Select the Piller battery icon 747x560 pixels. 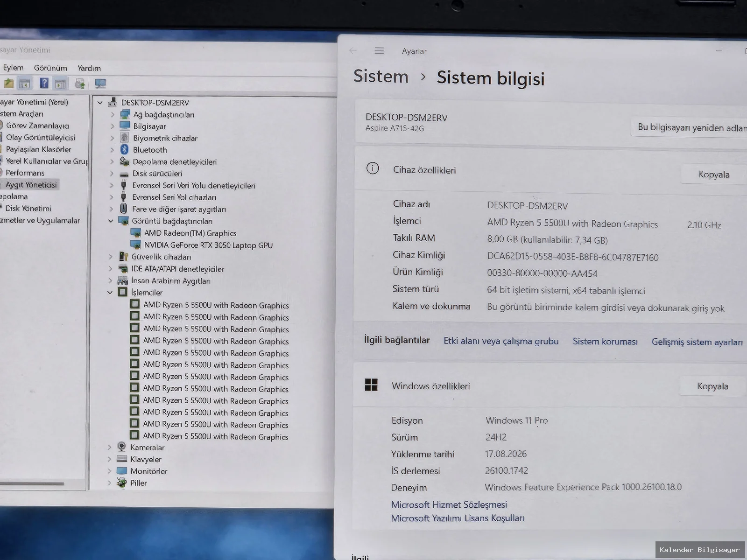pos(121,483)
